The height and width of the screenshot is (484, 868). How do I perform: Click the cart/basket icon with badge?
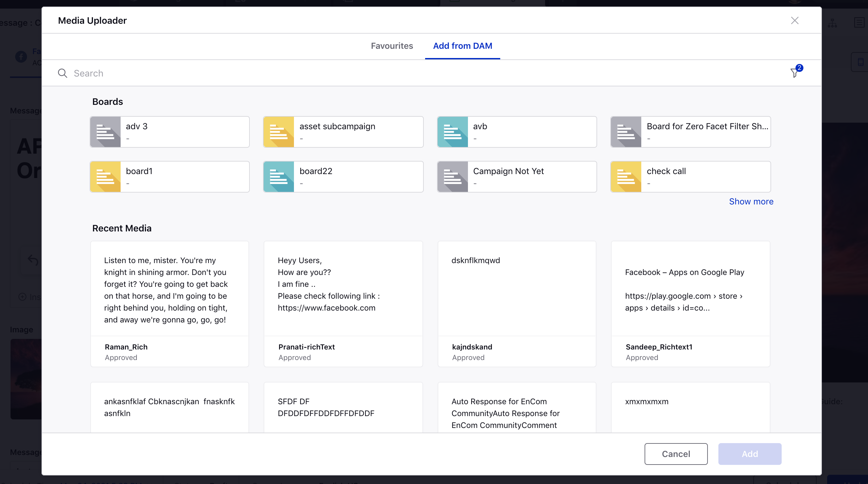click(x=795, y=73)
